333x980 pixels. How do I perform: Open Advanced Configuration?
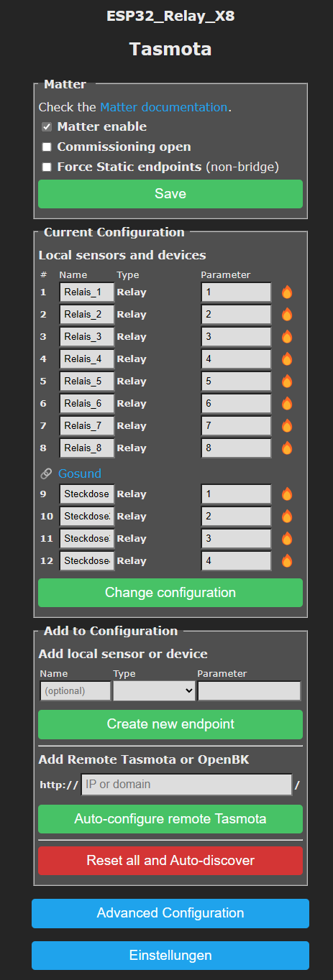pyautogui.click(x=170, y=913)
